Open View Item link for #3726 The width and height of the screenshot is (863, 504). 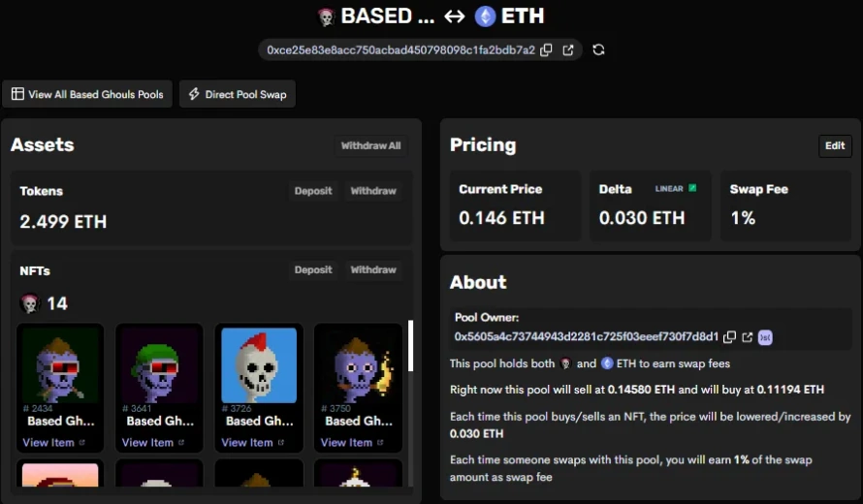[247, 442]
